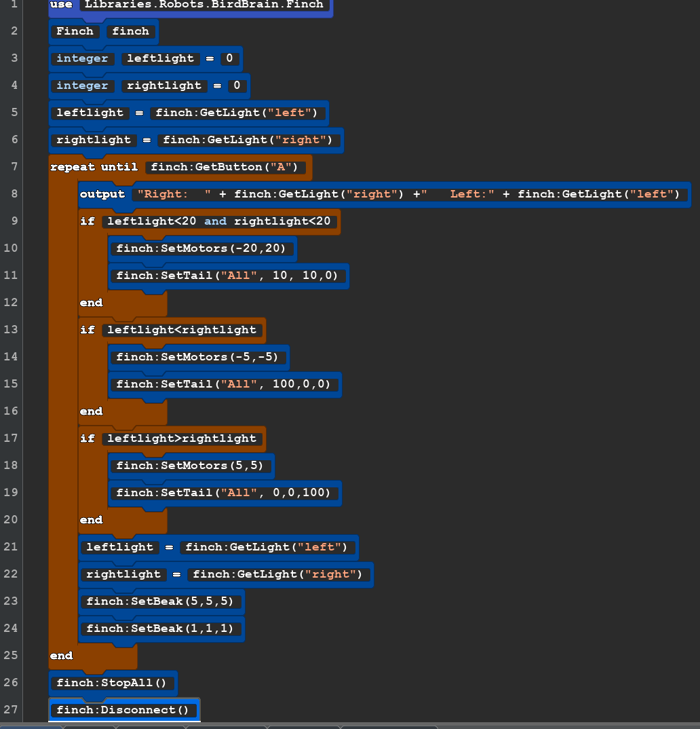Viewport: 700px width, 729px height.
Task: Select the leftlight initial value 0 field
Action: point(229,58)
